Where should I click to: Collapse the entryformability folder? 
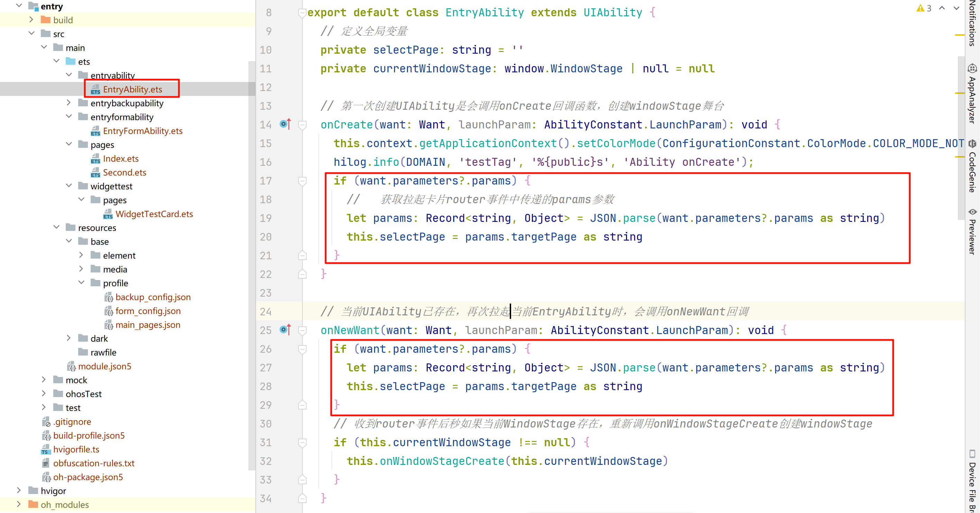(x=69, y=117)
